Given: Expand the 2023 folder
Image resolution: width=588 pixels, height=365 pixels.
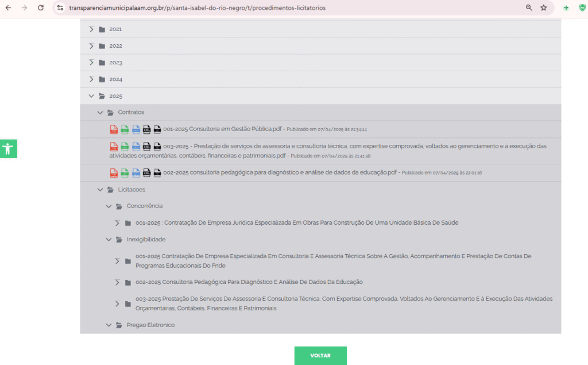Looking at the screenshot, I should (91, 63).
